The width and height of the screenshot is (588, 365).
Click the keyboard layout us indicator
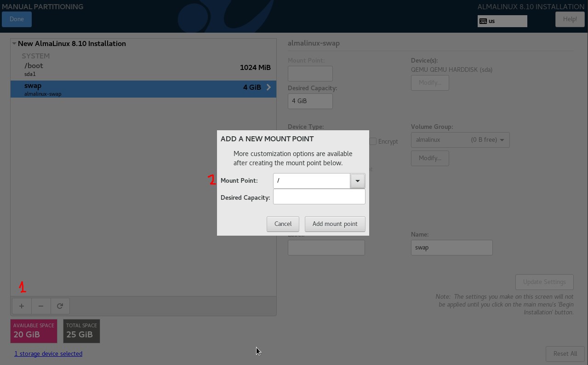(x=502, y=21)
